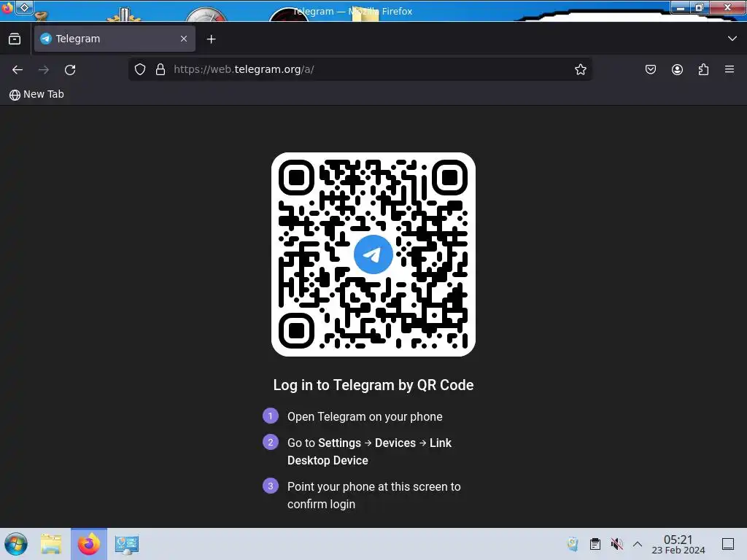Click the 'Log in to Telegram by QR Code' heading
The image size is (747, 560).
[x=373, y=385]
